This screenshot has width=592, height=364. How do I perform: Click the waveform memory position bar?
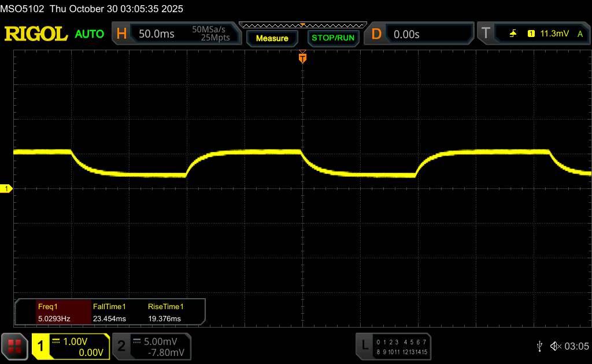pos(302,25)
